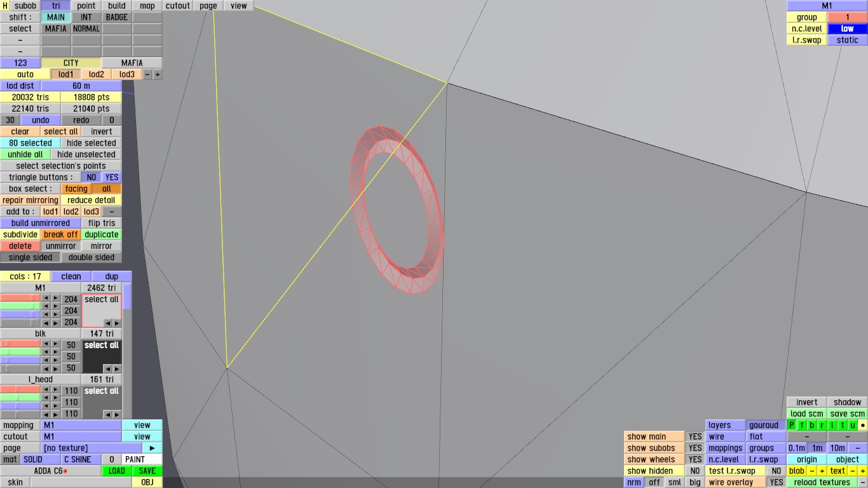Image resolution: width=868 pixels, height=488 pixels.
Task: Switch to the build tab
Action: tap(117, 6)
